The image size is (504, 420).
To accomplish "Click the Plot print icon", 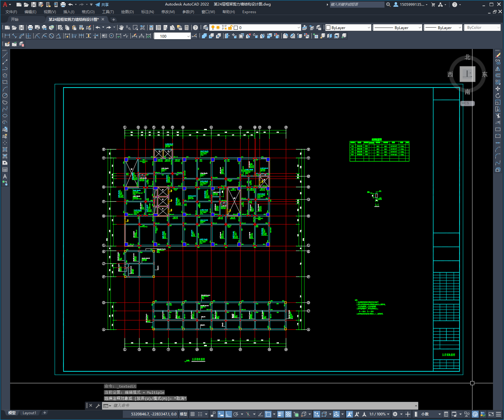I will 30,28.
